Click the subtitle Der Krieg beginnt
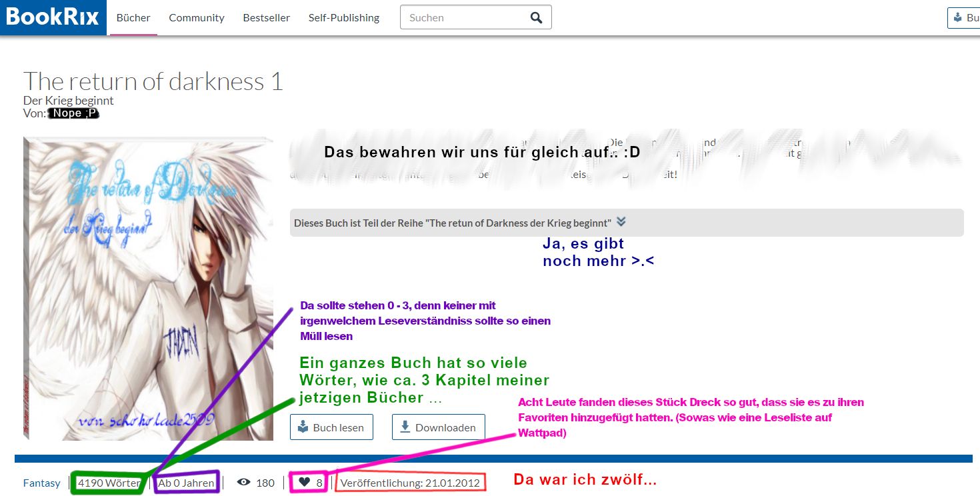Screen dimensions: 980x496 [x=69, y=101]
